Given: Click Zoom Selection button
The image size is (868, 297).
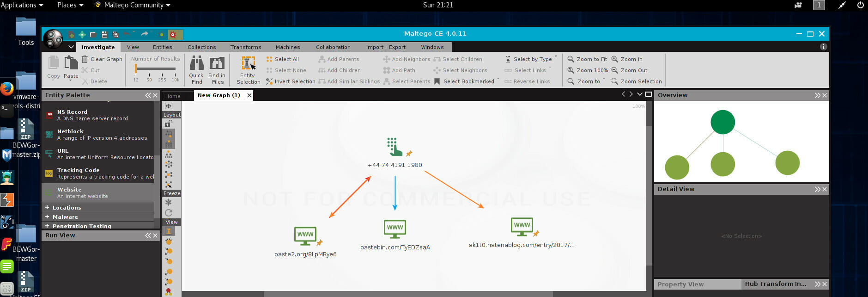Looking at the screenshot, I should click(x=637, y=81).
